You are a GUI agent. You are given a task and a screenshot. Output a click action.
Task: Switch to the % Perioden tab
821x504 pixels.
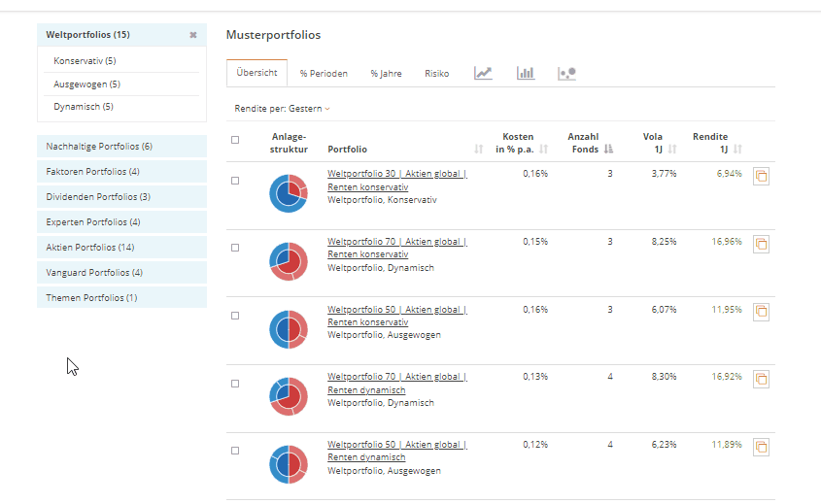(x=324, y=74)
